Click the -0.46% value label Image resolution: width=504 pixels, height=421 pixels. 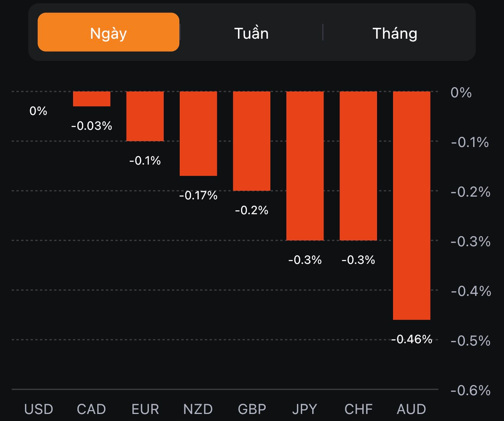pyautogui.click(x=411, y=339)
